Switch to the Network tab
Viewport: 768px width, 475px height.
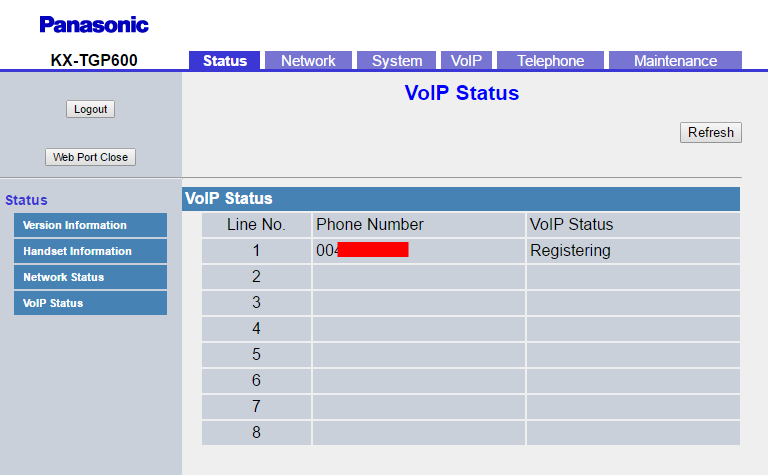coord(308,61)
